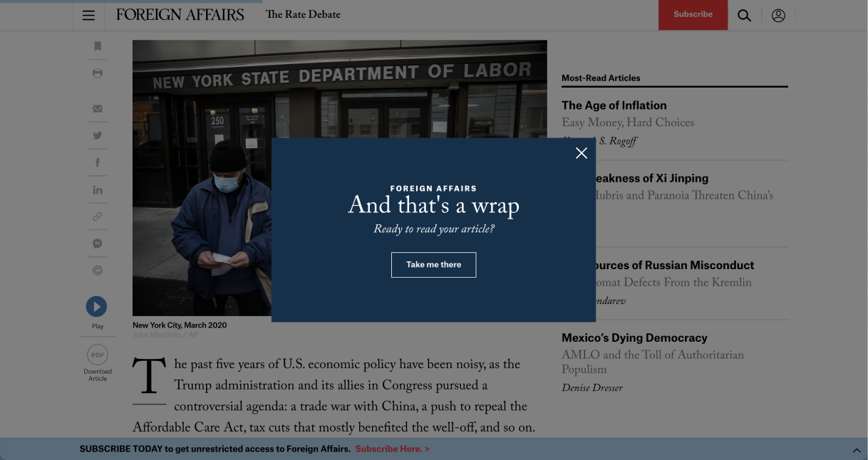Copy article link icon
This screenshot has width=868, height=460.
point(98,216)
